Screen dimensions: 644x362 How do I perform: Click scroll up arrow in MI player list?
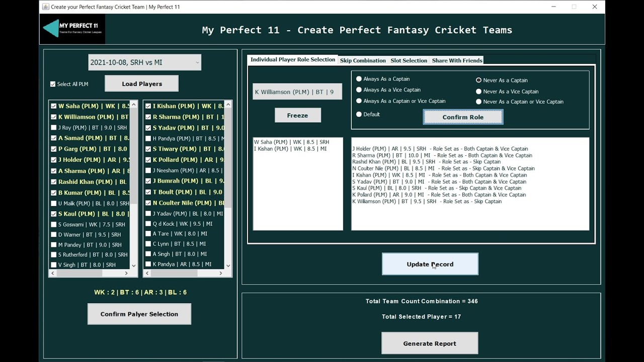[228, 105]
